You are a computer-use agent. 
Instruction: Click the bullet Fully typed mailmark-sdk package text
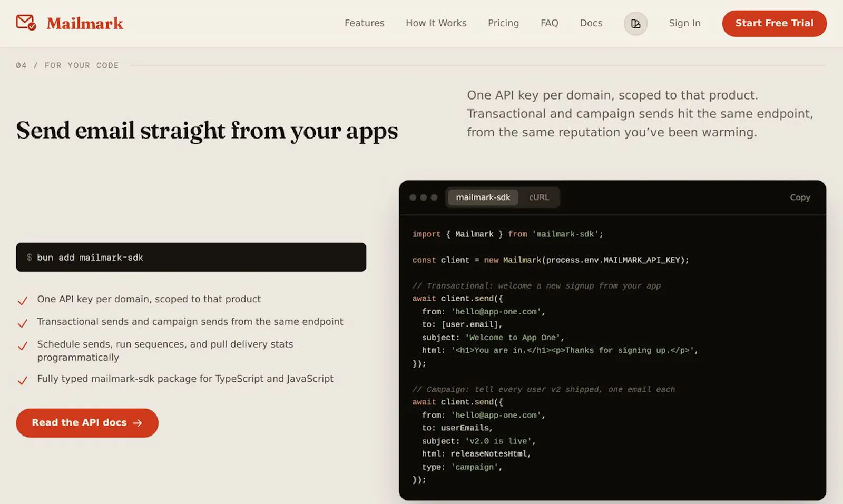[185, 379]
